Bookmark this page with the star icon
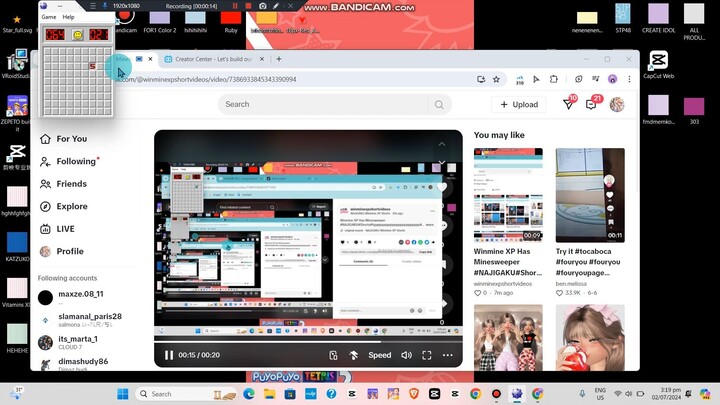 (x=496, y=79)
